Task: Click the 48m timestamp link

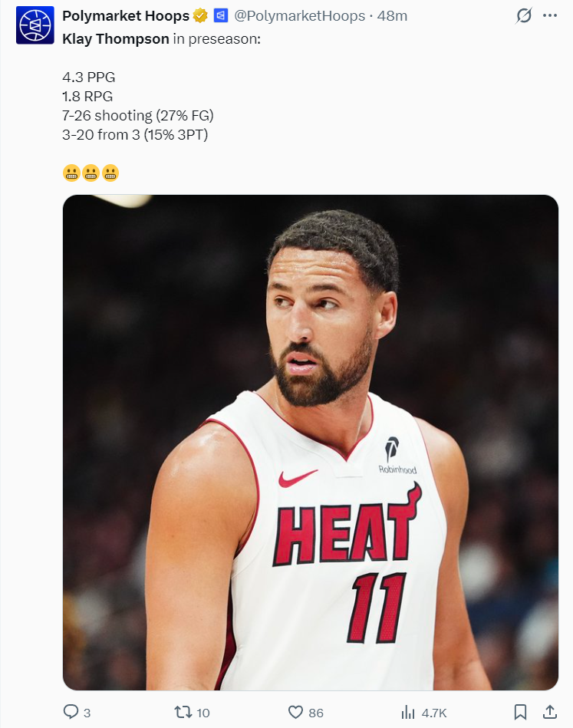Action: point(392,16)
